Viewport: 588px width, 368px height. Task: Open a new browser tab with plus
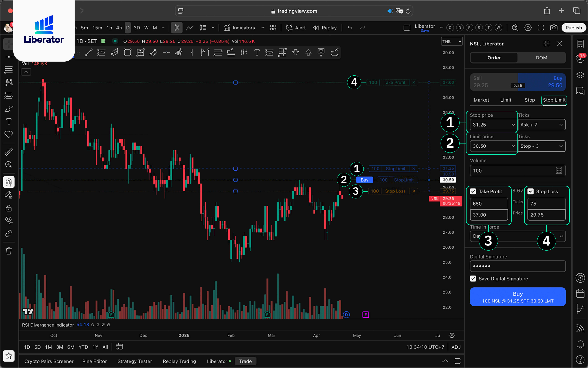pyautogui.click(x=561, y=11)
